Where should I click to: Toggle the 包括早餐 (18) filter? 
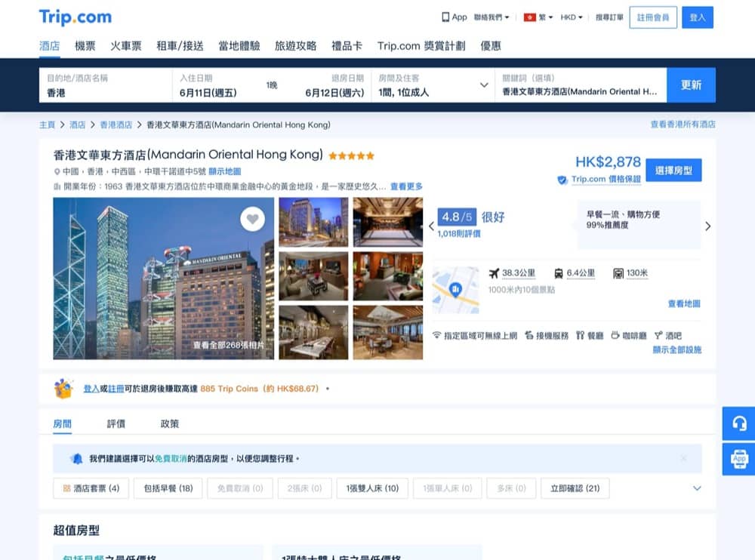click(168, 488)
